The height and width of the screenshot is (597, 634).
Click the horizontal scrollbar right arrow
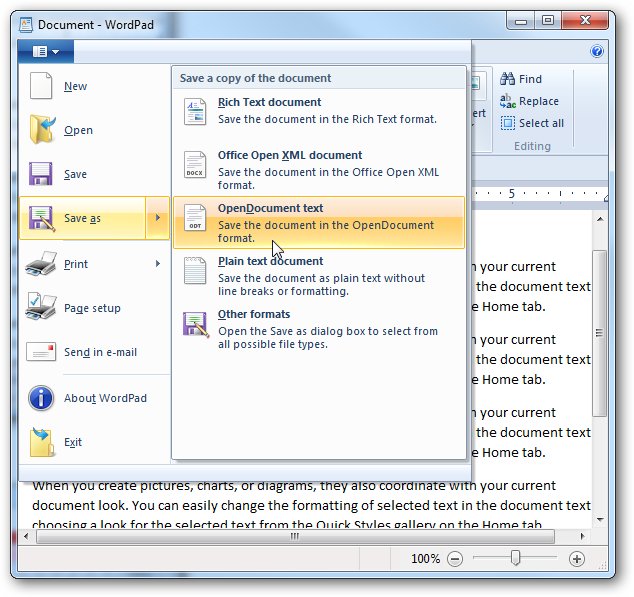coord(582,536)
